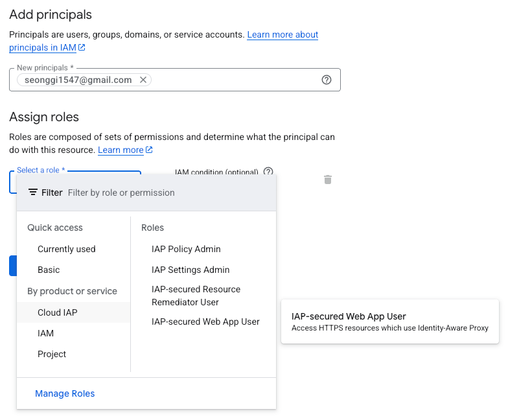The image size is (519, 420).
Task: Choose the Project category
Action: [52, 354]
